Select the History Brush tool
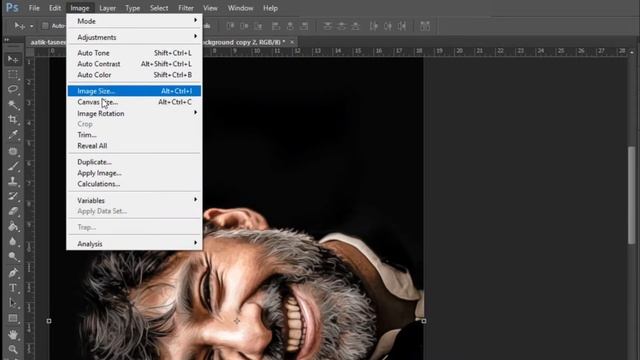The width and height of the screenshot is (640, 360). [x=13, y=196]
